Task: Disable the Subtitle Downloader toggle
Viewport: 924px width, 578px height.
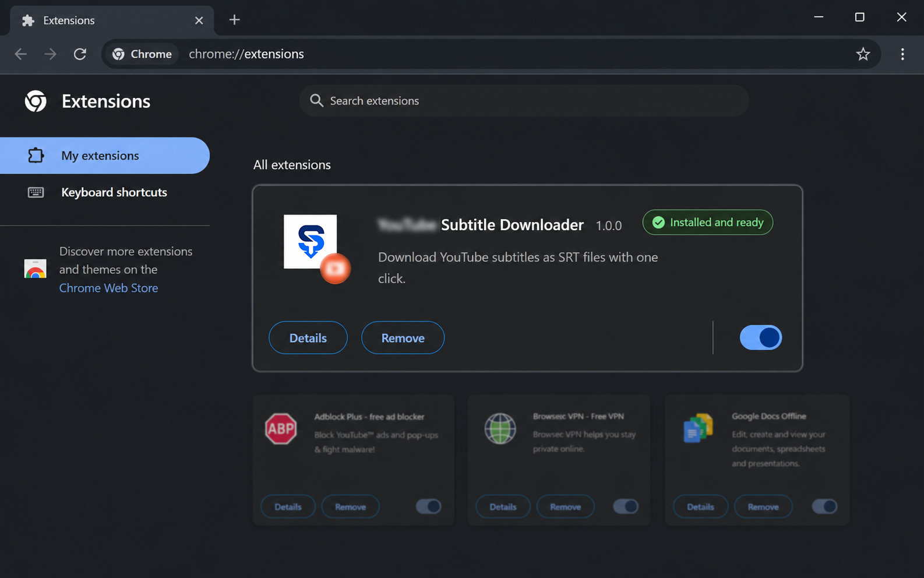Action: (x=761, y=338)
